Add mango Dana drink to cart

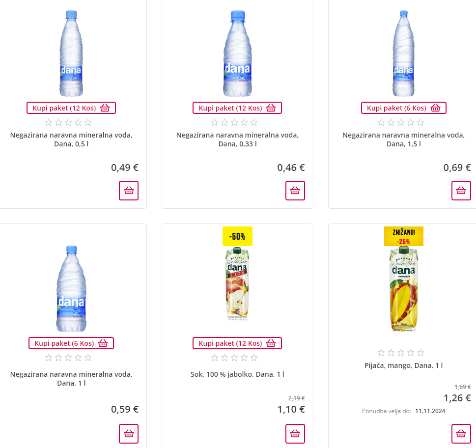(x=461, y=434)
